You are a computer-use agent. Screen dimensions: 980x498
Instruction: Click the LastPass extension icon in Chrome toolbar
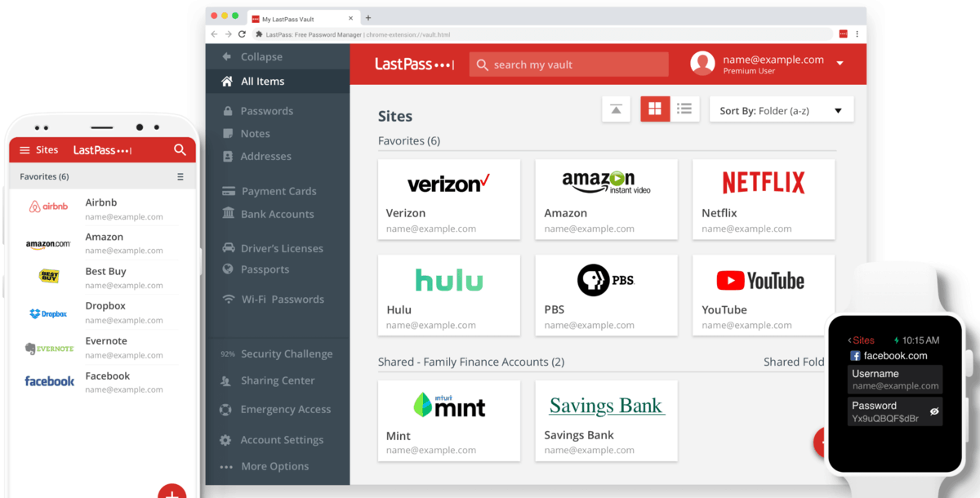click(x=843, y=34)
